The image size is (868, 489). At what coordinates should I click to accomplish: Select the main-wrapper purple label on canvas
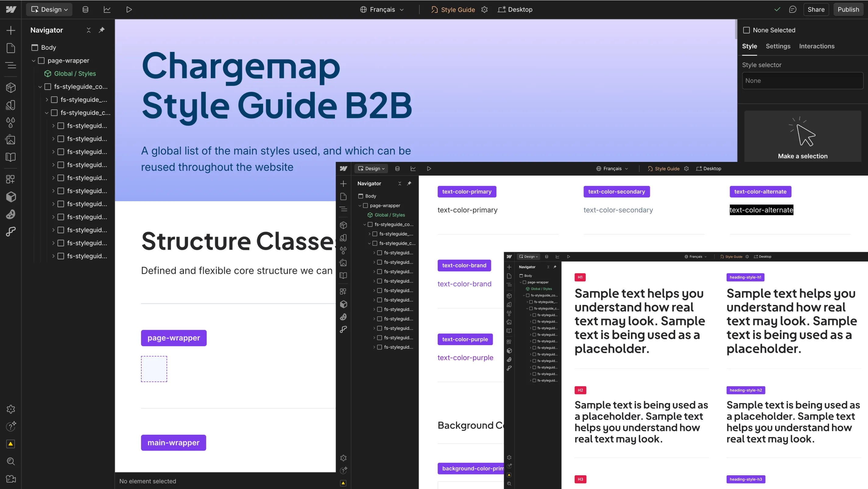pos(174,443)
